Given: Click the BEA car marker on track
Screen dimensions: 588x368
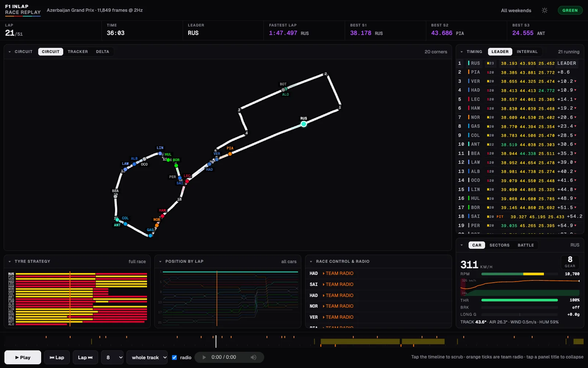Looking at the screenshot, I should click(x=115, y=197).
